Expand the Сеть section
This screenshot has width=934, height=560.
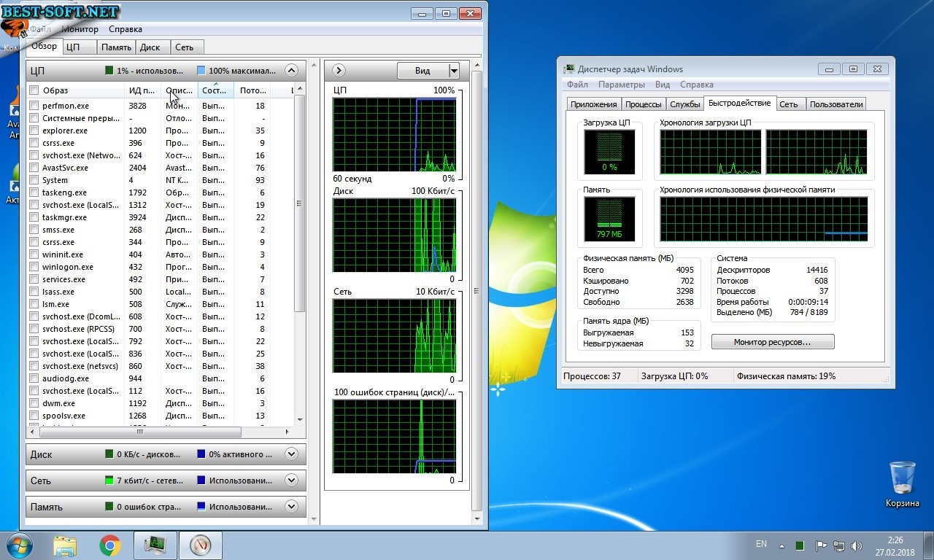point(291,481)
